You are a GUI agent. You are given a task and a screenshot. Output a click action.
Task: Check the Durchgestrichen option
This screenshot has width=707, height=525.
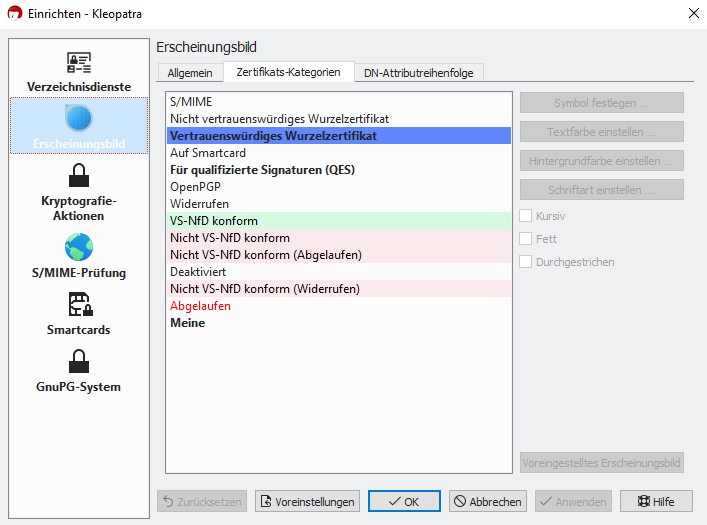525,262
